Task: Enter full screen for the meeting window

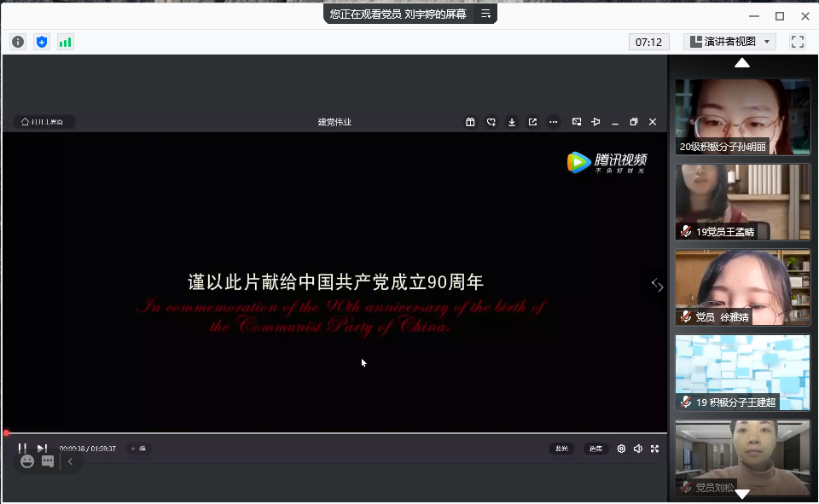Action: coord(798,42)
